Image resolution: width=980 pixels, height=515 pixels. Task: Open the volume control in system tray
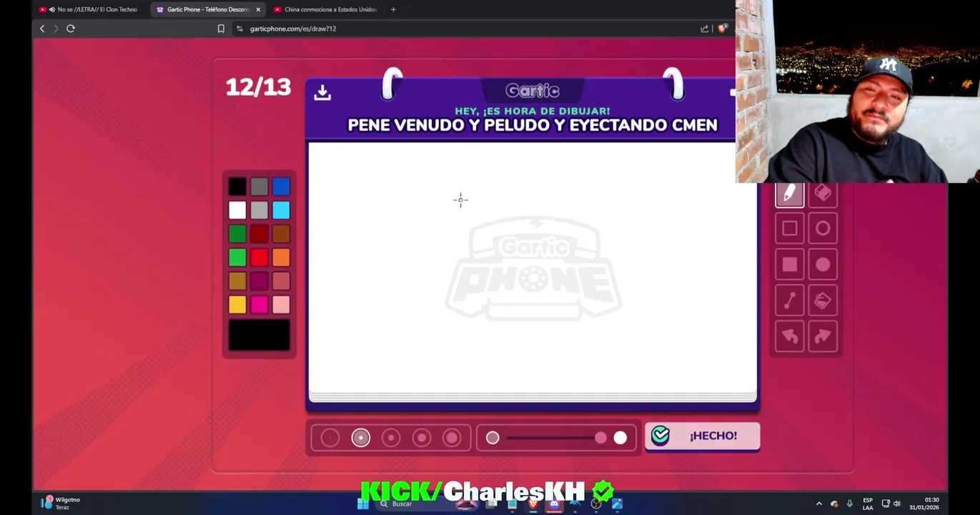[897, 504]
